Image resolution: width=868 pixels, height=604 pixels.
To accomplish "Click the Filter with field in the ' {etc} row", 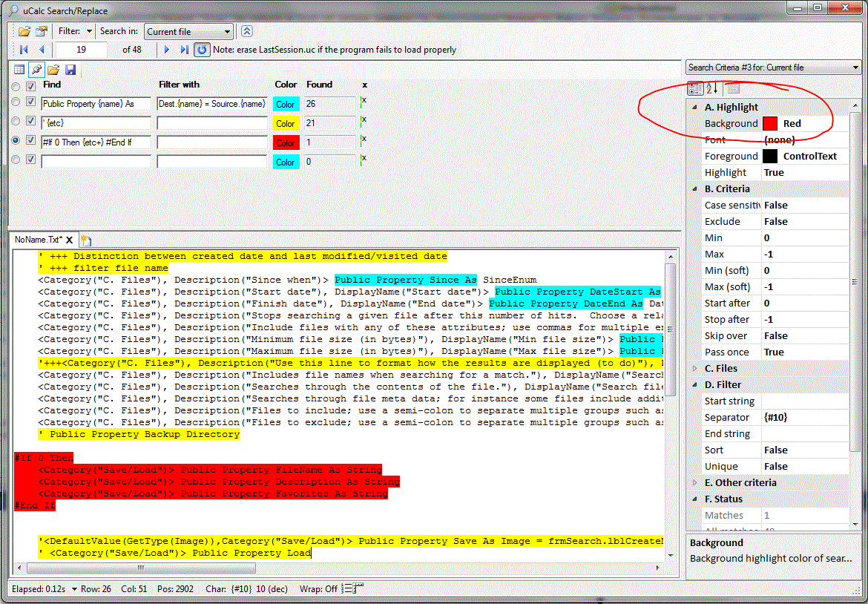I will tap(211, 123).
